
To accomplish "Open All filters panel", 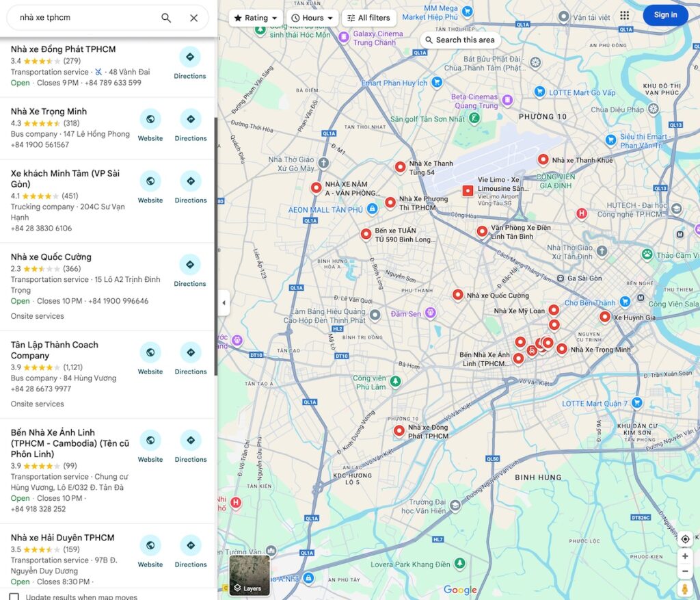I will point(368,18).
